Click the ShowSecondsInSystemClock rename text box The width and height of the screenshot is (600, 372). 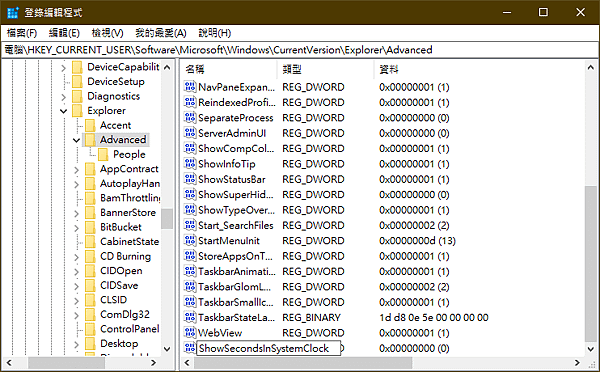pos(268,348)
